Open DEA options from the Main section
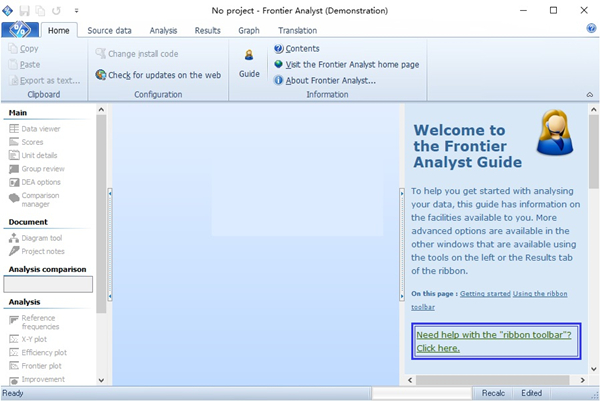Image resolution: width=600 pixels, height=401 pixels. (x=41, y=182)
